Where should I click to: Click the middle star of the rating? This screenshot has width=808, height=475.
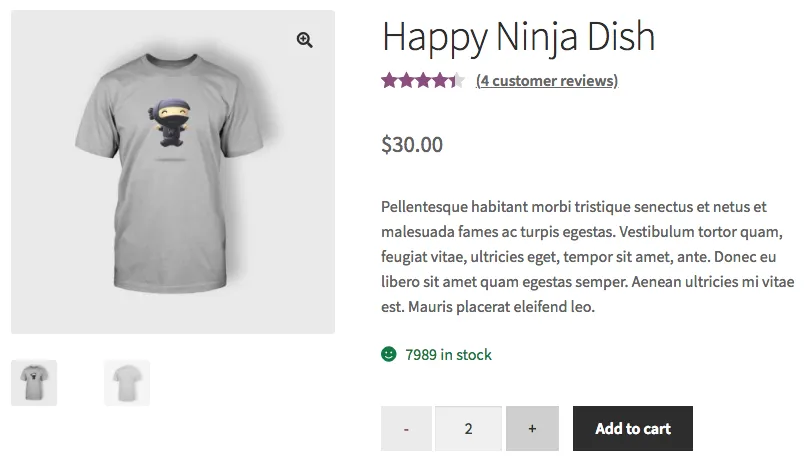click(423, 81)
